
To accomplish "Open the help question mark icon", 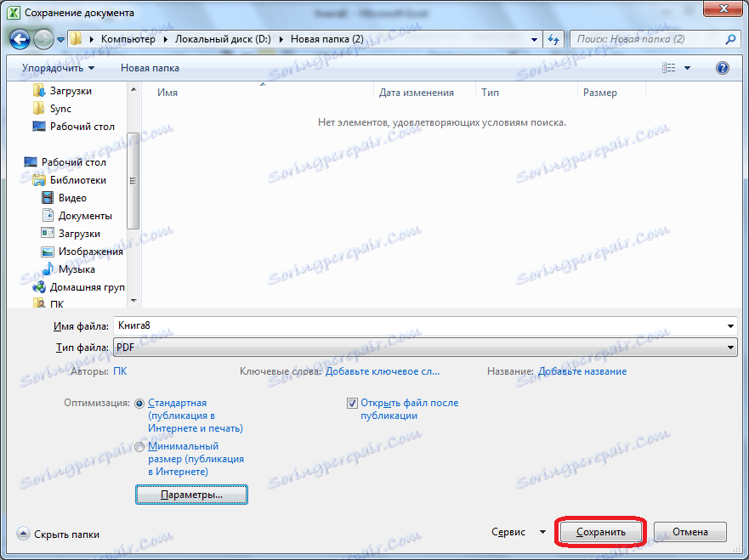I will 723,68.
